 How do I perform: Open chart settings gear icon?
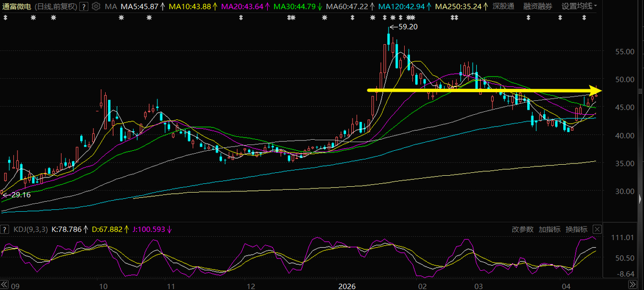(96, 6)
